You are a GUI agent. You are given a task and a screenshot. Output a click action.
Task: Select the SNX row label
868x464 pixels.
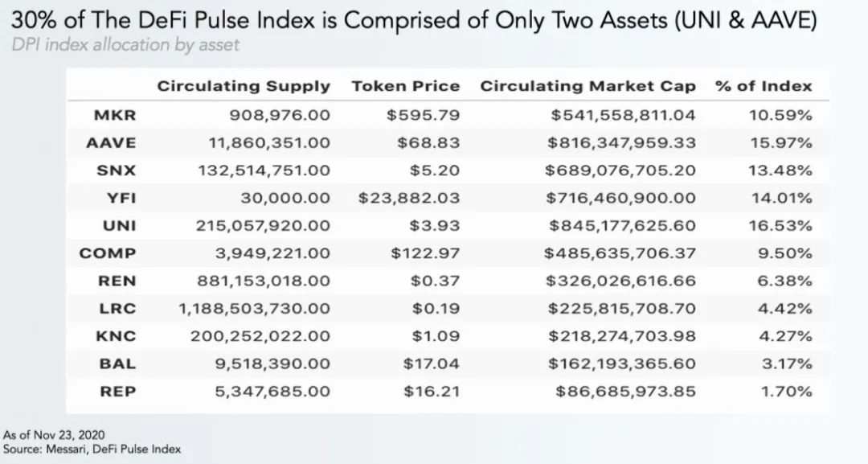pos(117,170)
